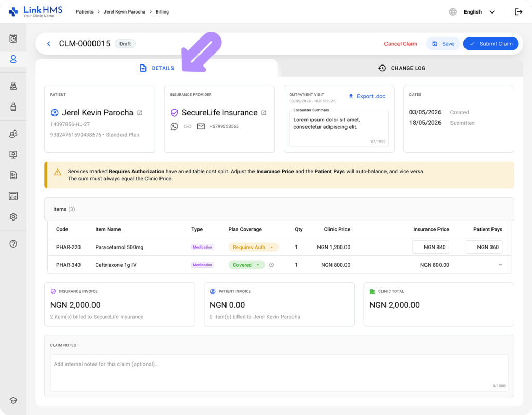Switch to the Change Log tab
The image size is (532, 415).
402,68
